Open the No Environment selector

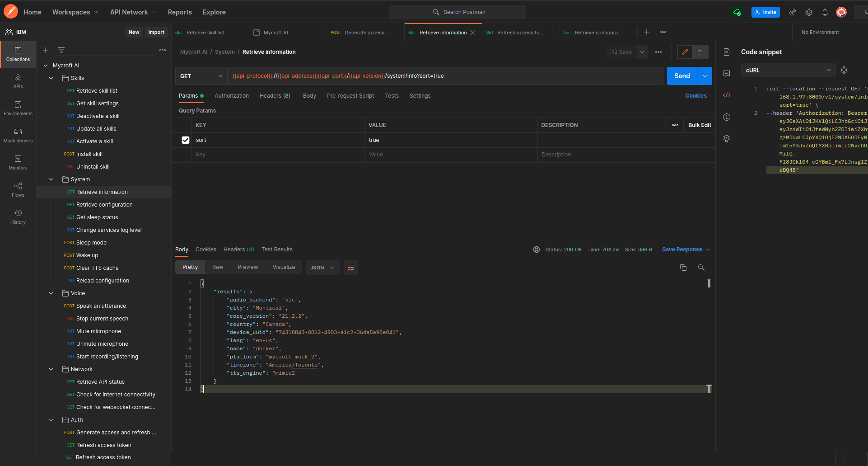pos(820,32)
